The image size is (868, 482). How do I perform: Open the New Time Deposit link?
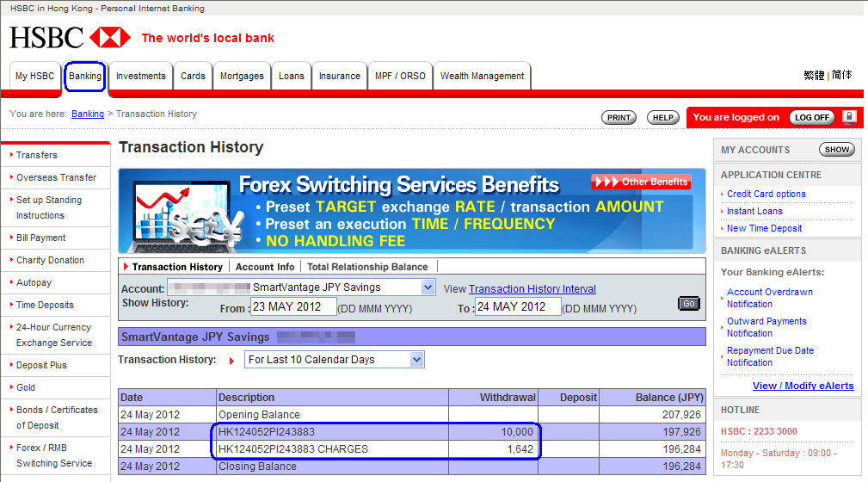[x=764, y=228]
